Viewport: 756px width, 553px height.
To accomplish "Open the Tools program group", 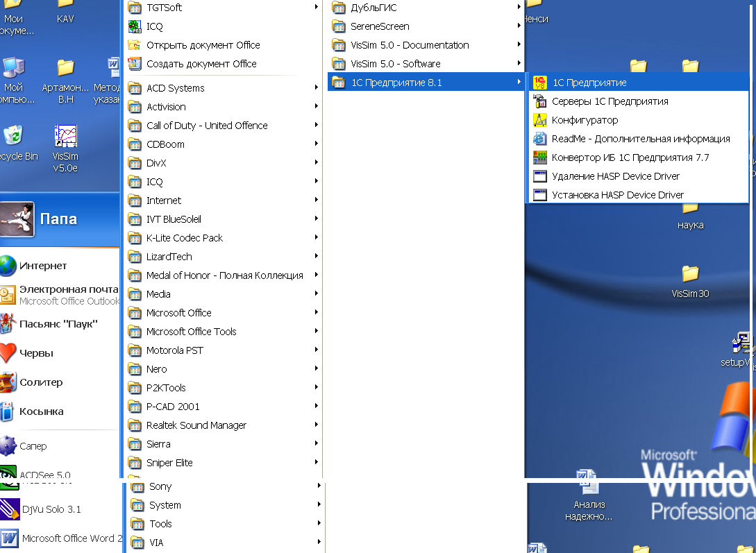I will (x=225, y=524).
